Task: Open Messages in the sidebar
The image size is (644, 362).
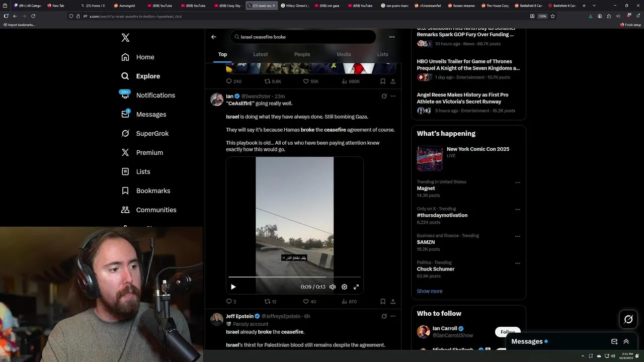Action: click(143, 114)
